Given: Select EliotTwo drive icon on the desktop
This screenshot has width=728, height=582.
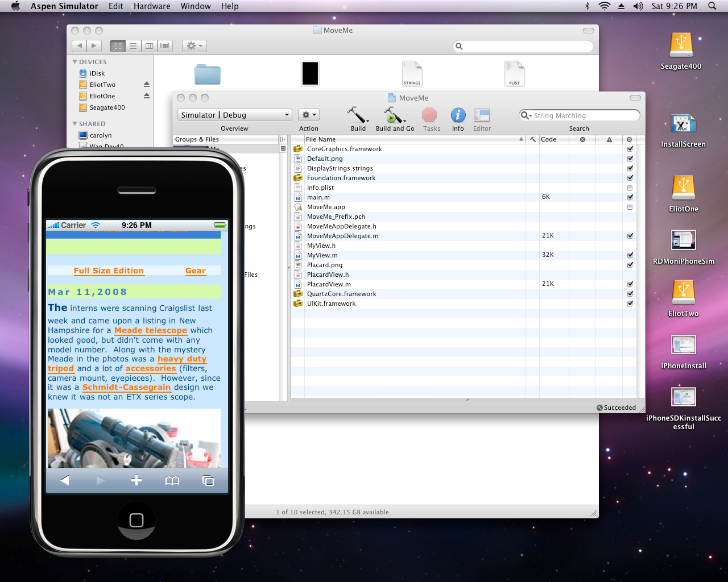Looking at the screenshot, I should pos(684,292).
